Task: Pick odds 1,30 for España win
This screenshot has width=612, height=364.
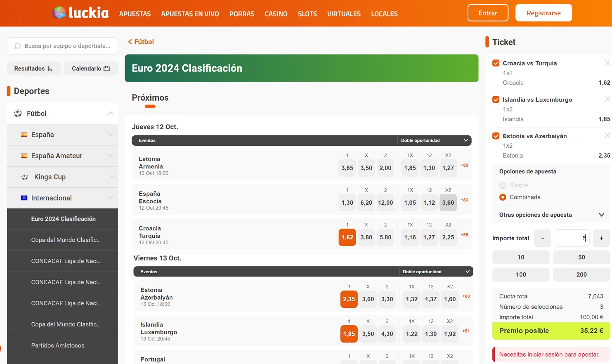Action: (x=347, y=203)
